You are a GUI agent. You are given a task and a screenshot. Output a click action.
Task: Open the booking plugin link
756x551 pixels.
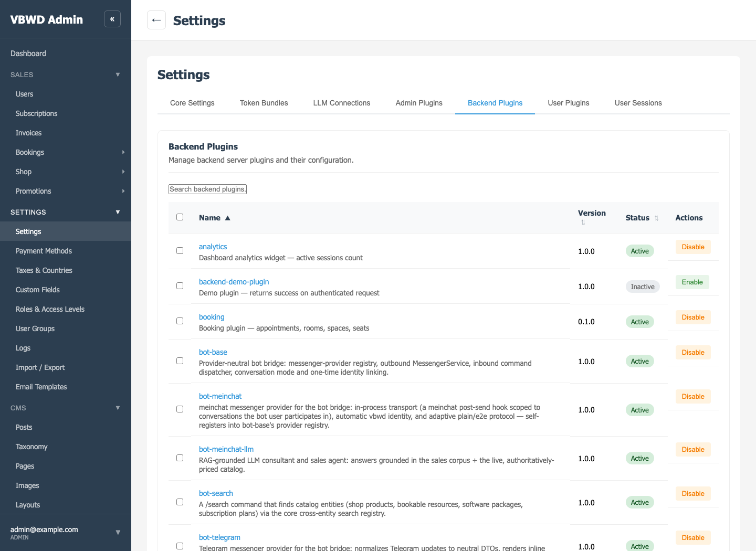click(212, 317)
